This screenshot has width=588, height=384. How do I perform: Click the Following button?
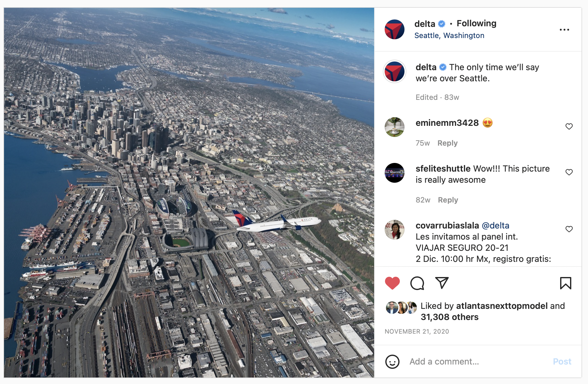pyautogui.click(x=476, y=23)
